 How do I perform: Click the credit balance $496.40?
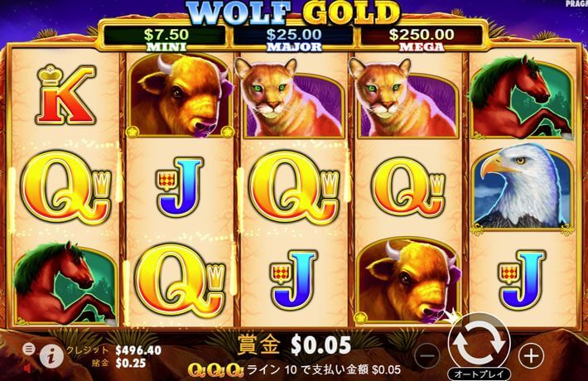138,350
